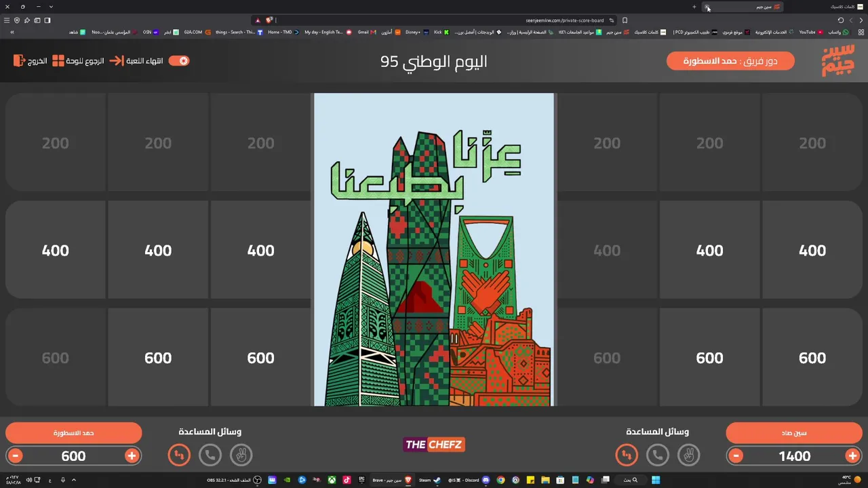Open the Disney+ bookmark
Image resolution: width=868 pixels, height=488 pixels.
[416, 32]
